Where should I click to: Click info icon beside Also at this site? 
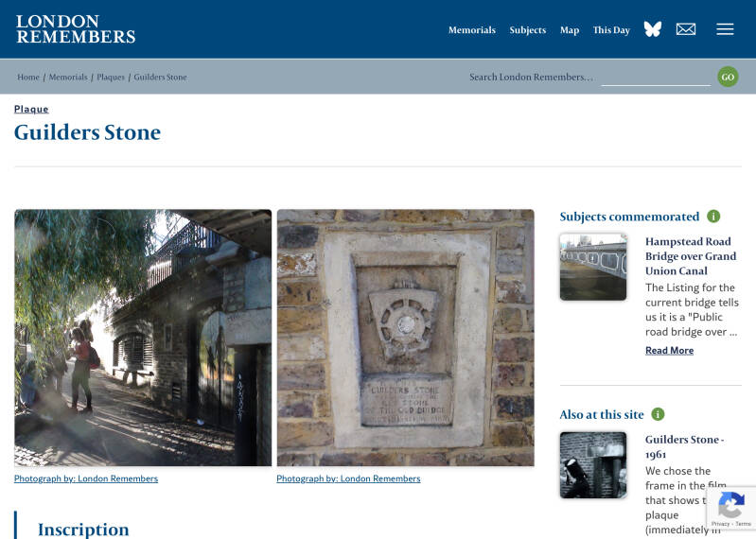(x=658, y=414)
